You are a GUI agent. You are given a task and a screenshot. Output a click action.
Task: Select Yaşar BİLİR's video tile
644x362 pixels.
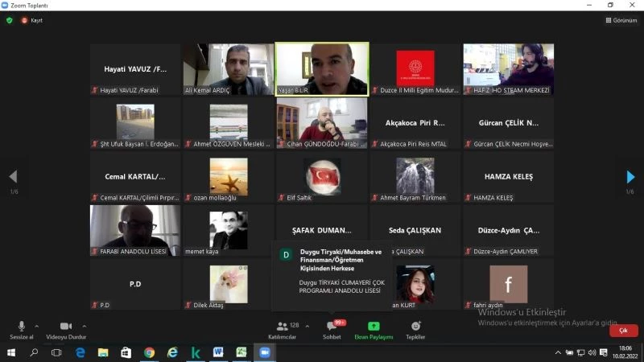322,68
